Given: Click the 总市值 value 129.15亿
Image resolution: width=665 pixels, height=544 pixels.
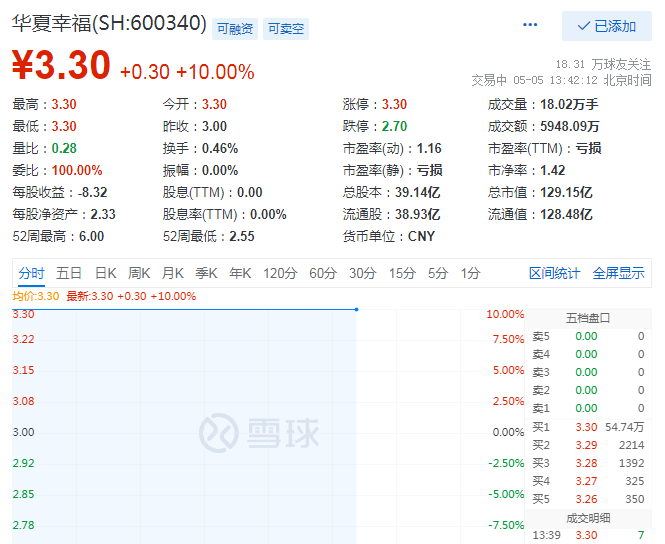Looking at the screenshot, I should coord(566,192).
